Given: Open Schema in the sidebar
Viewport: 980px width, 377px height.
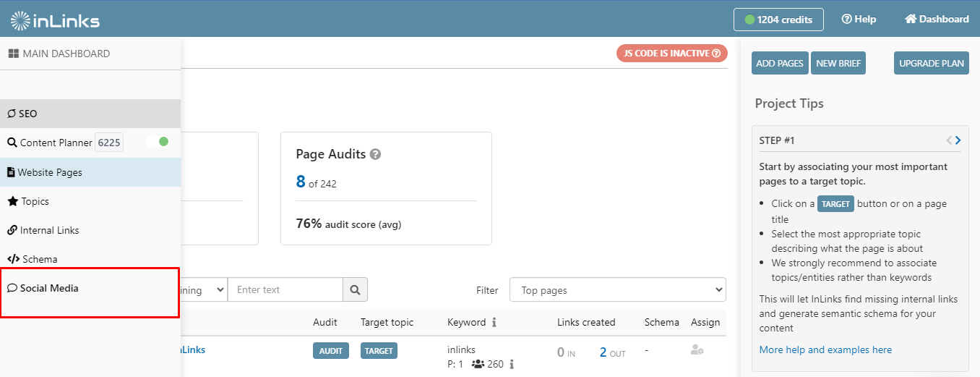Looking at the screenshot, I should pyautogui.click(x=90, y=259).
